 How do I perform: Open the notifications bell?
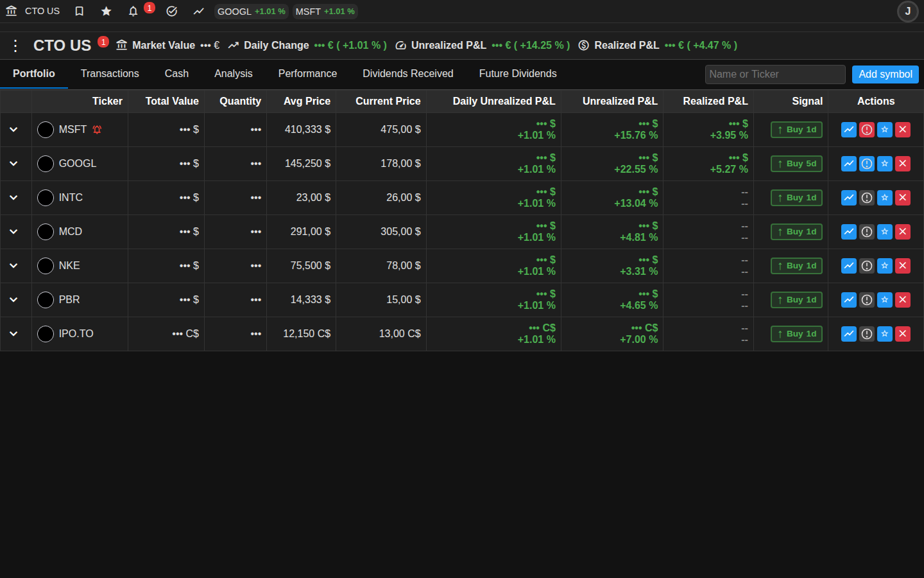tap(133, 11)
